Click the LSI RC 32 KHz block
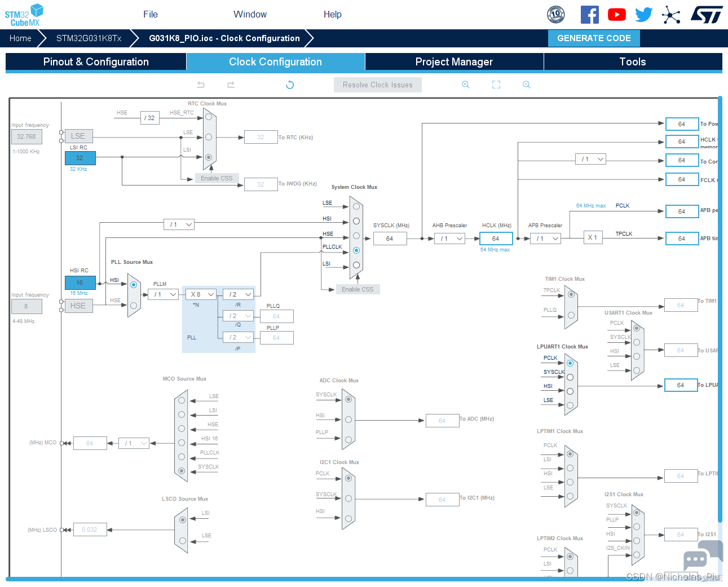The width and height of the screenshot is (728, 587). click(80, 158)
